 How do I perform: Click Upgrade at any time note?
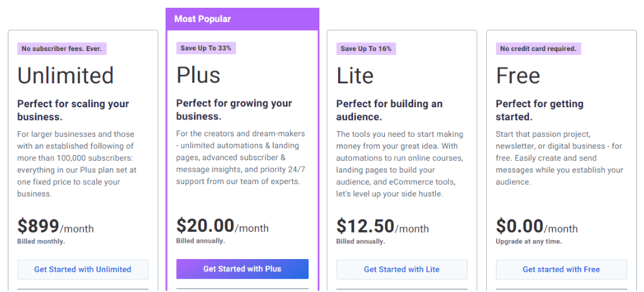529,242
